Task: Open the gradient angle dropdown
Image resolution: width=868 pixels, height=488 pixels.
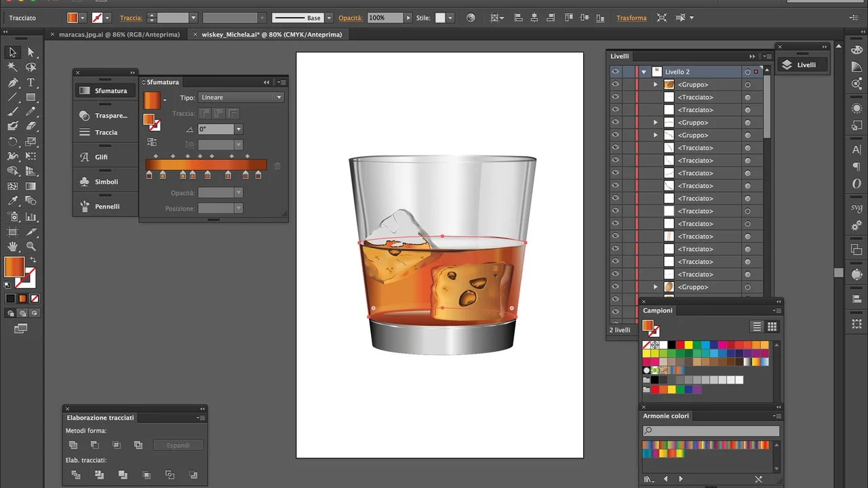Action: 239,129
